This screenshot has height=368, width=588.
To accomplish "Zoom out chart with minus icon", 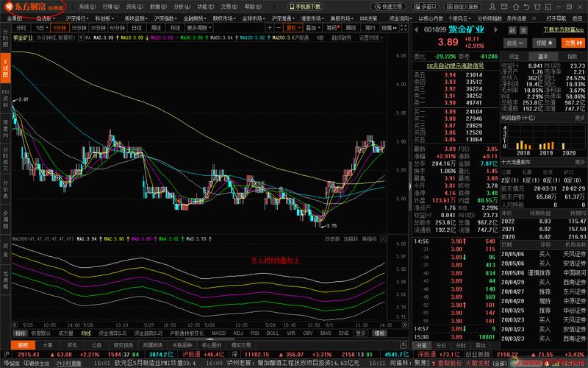I will pos(278,27).
